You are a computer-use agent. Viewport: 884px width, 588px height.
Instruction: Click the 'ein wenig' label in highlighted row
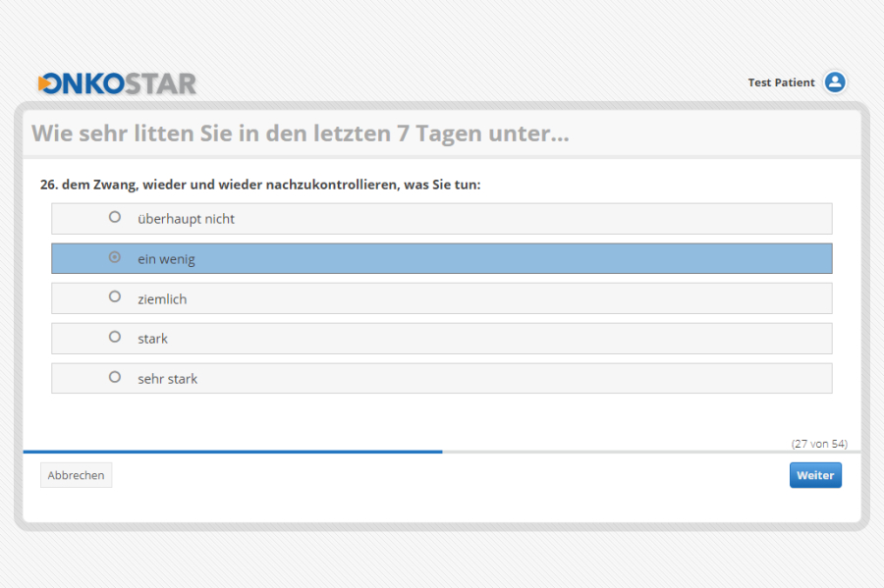[166, 259]
